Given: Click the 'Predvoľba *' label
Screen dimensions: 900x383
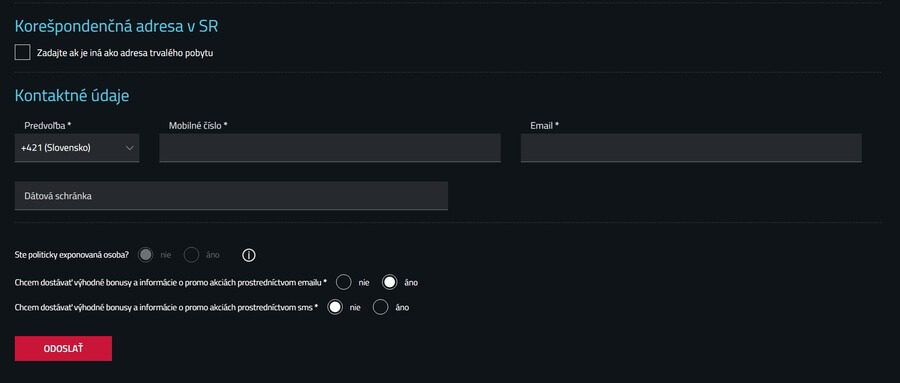Looking at the screenshot, I should click(48, 125).
